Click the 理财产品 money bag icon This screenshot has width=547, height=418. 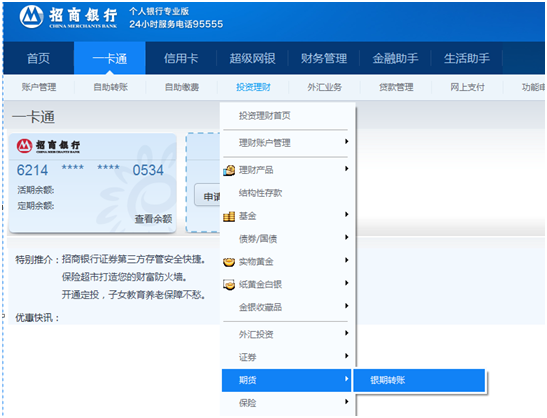[229, 170]
